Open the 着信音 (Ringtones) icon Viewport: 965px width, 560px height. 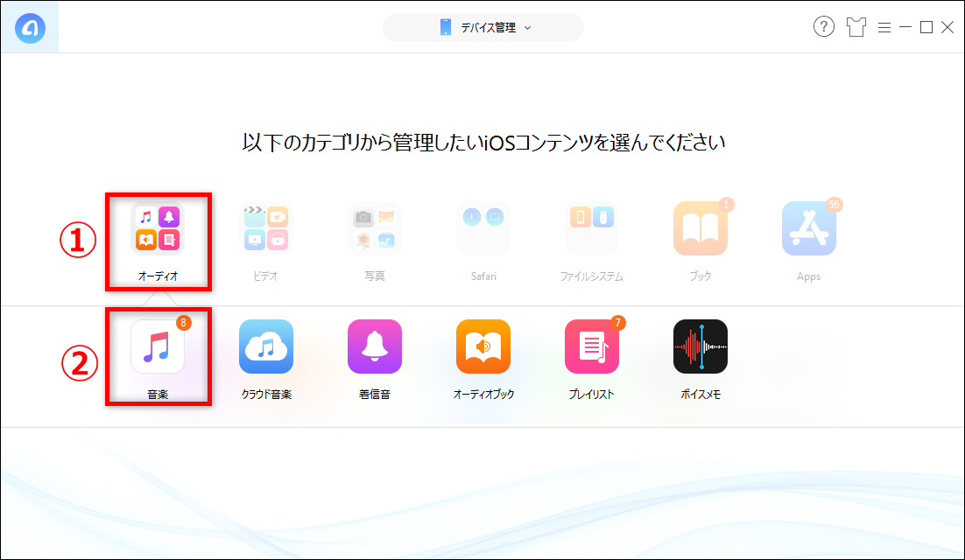[374, 346]
